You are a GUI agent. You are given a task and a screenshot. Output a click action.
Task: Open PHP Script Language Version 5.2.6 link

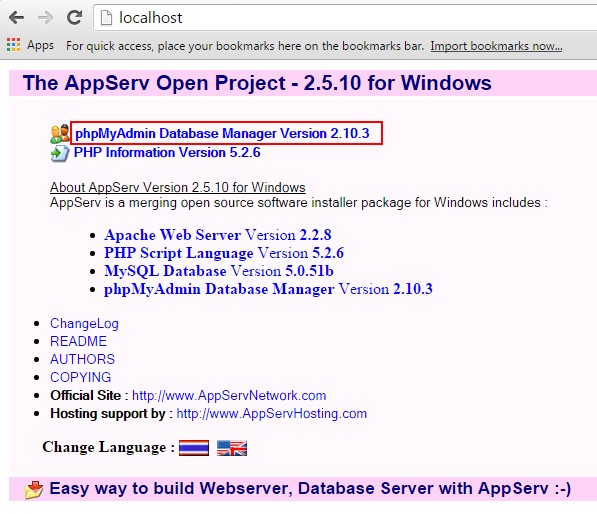point(224,253)
